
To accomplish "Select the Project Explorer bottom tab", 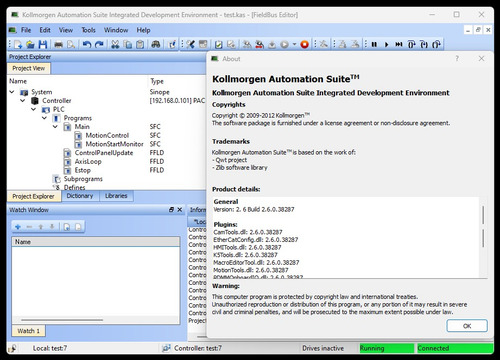I will [x=34, y=196].
